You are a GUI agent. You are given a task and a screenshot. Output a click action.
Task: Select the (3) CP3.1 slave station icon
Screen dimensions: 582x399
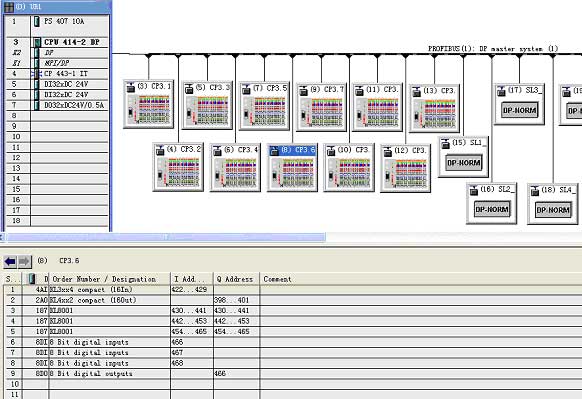tap(148, 104)
